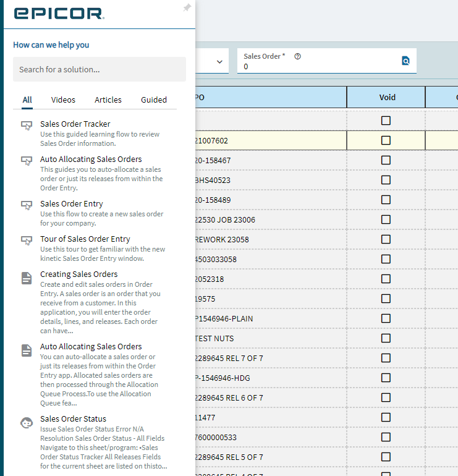
Task: Click article icon beside second Auto Allocating Sales Orders
Action: (x=27, y=351)
